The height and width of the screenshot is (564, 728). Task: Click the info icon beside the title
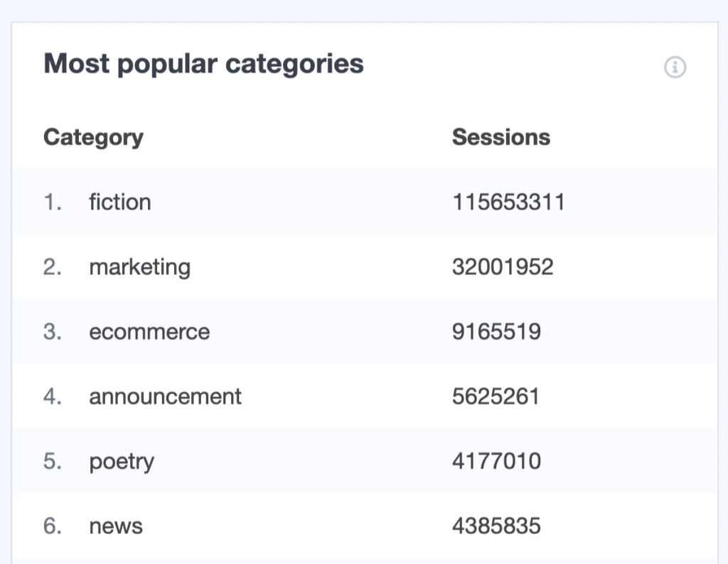[x=675, y=67]
